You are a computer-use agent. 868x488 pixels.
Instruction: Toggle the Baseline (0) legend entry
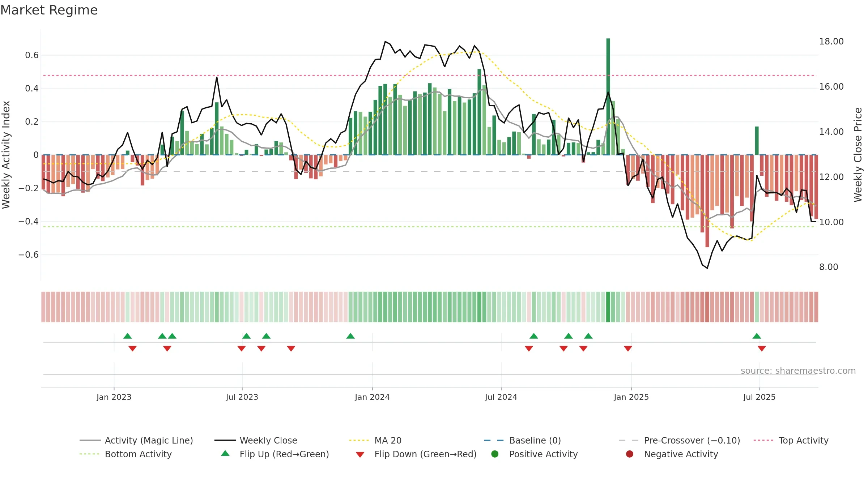(522, 440)
